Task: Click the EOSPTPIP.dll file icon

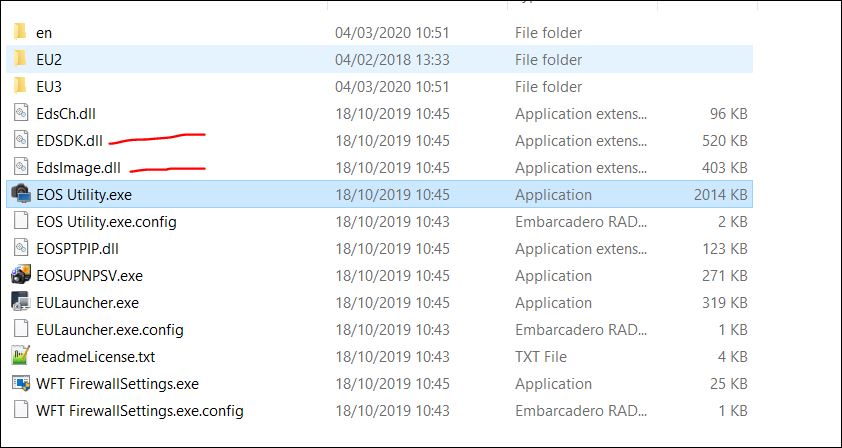Action: click(x=20, y=248)
